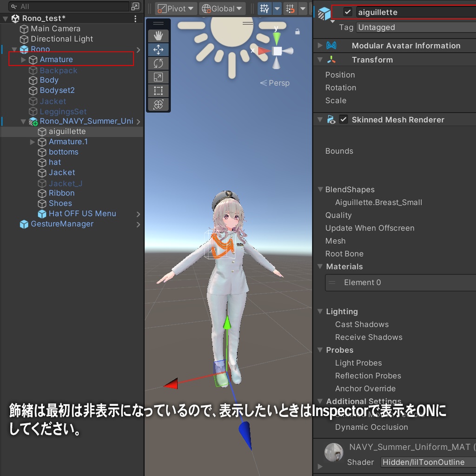This screenshot has width=476, height=476.
Task: Toggle grid snapping icon in toolbar
Action: click(x=290, y=8)
